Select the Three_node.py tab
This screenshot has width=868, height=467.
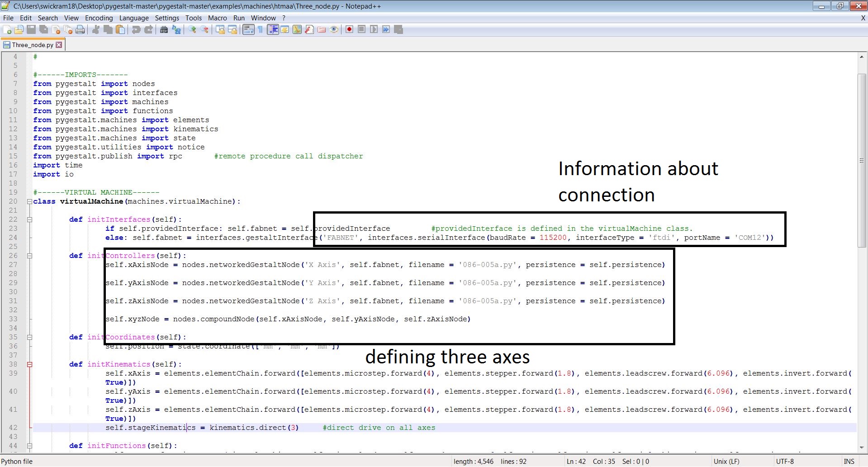point(33,45)
